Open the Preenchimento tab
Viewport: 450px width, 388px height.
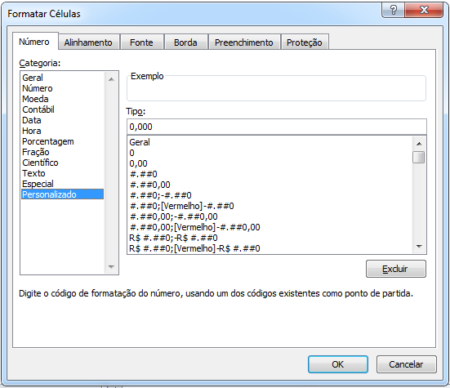point(244,43)
